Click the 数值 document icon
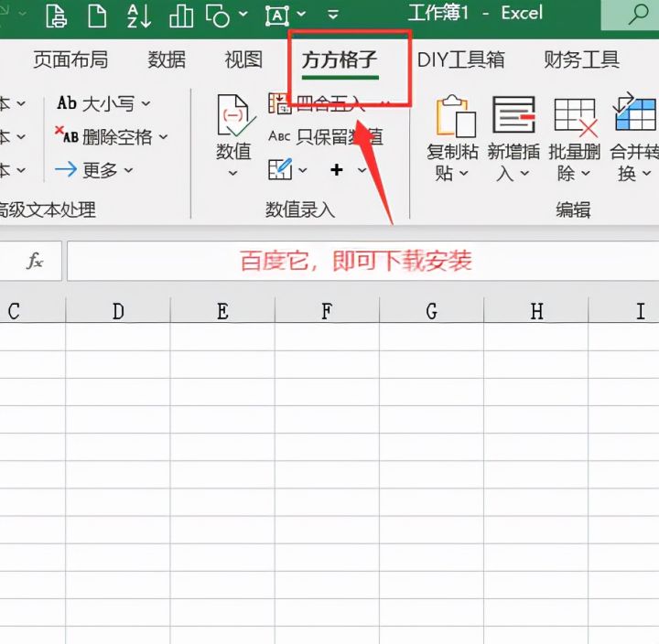 click(x=235, y=116)
